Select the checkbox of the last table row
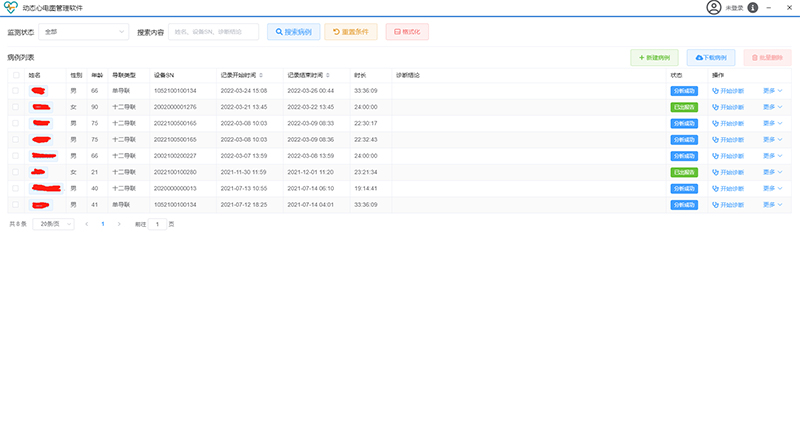Image resolution: width=800 pixels, height=434 pixels. pos(15,204)
